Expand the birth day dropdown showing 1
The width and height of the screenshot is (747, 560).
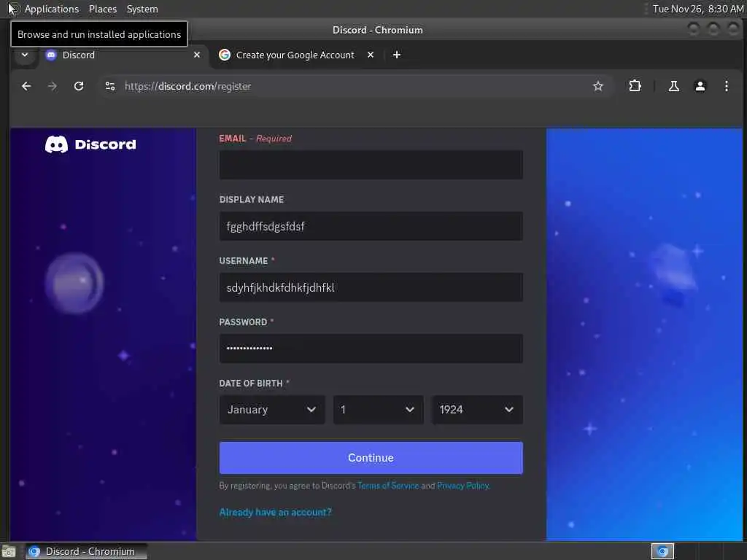coord(379,410)
